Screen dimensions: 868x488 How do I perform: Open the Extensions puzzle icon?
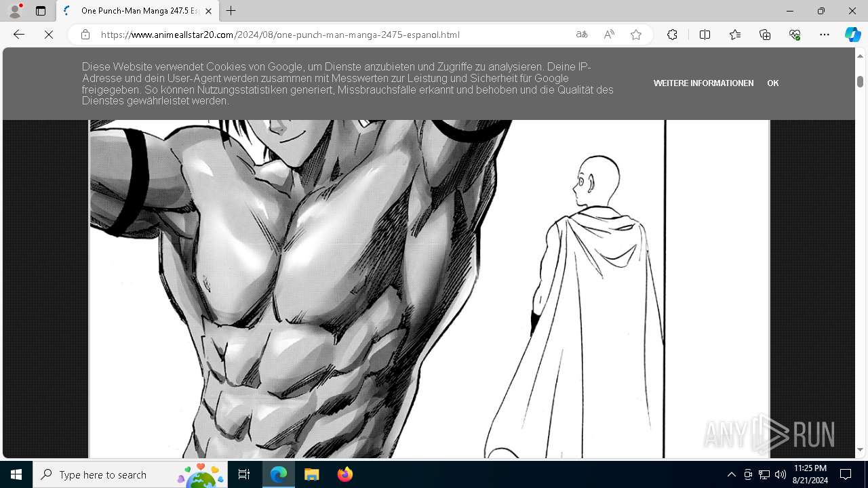point(672,35)
